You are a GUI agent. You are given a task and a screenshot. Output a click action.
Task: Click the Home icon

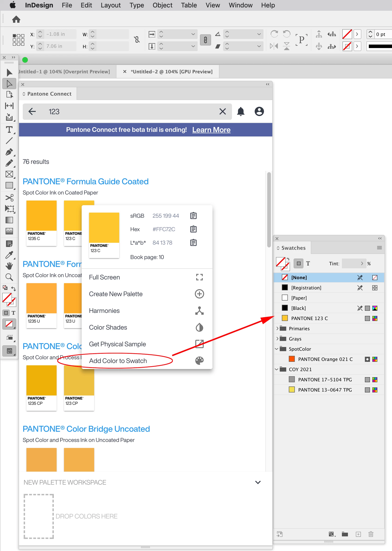point(16,19)
